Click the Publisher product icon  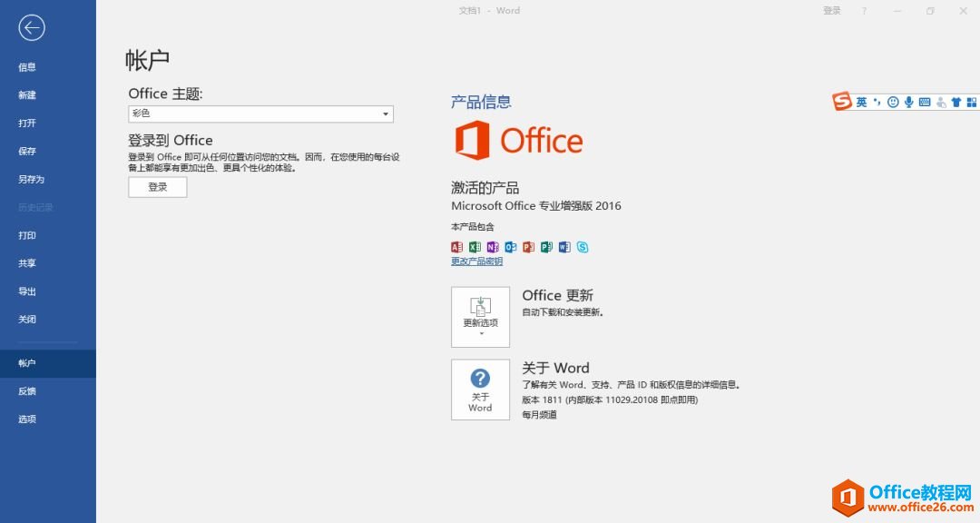(x=546, y=247)
